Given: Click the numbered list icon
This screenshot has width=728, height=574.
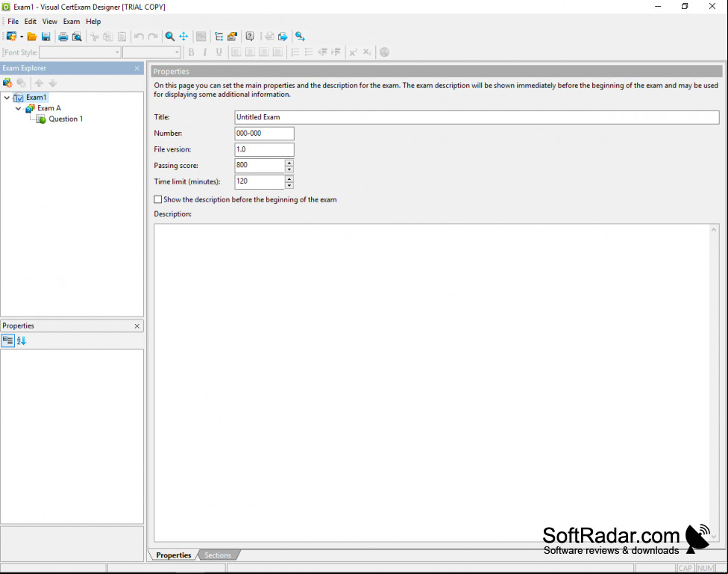Looking at the screenshot, I should (295, 52).
